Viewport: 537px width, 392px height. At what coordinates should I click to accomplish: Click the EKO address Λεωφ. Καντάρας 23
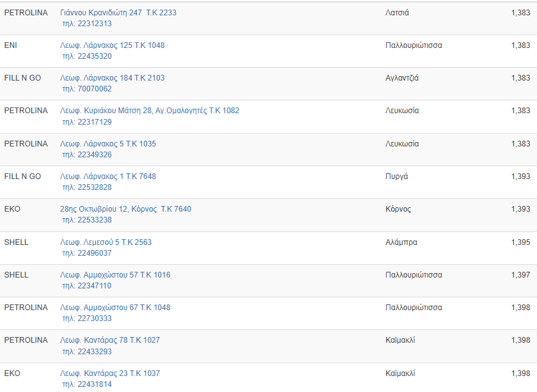pos(110,373)
